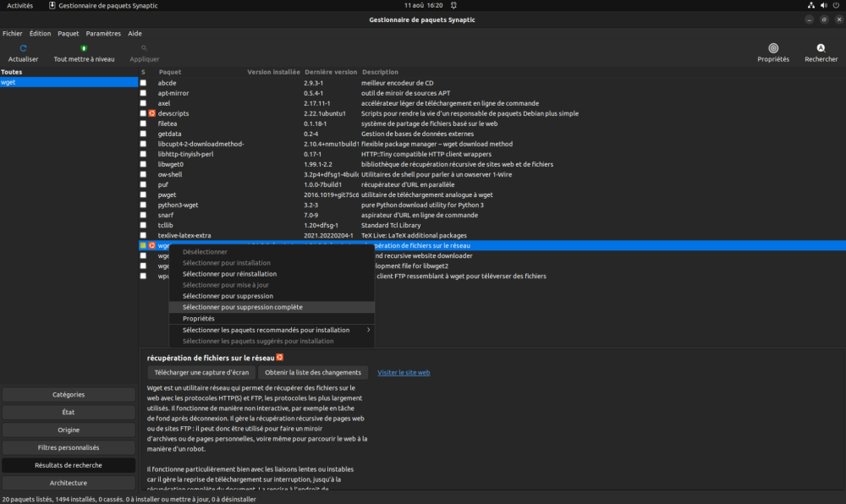846x504 pixels.
Task: Select the python3-wget package row
Action: tap(492, 205)
